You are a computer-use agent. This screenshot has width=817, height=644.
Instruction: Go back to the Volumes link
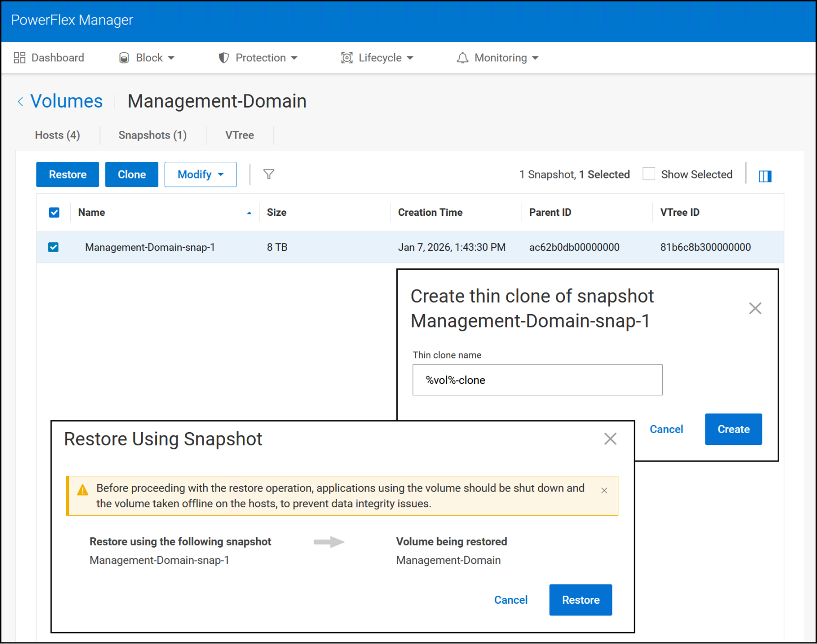point(66,101)
